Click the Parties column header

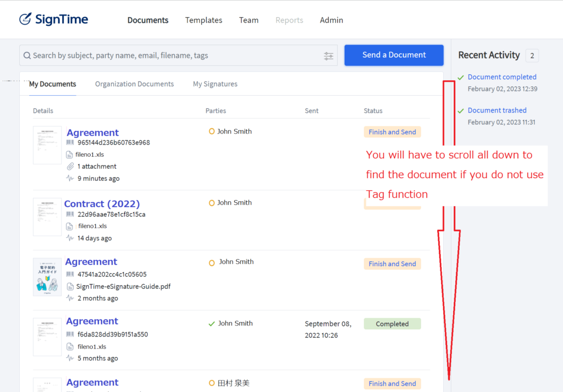tap(216, 111)
